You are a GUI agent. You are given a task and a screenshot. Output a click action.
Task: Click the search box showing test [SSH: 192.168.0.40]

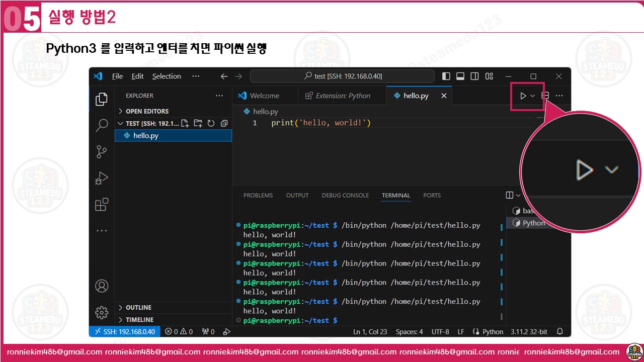click(x=342, y=76)
